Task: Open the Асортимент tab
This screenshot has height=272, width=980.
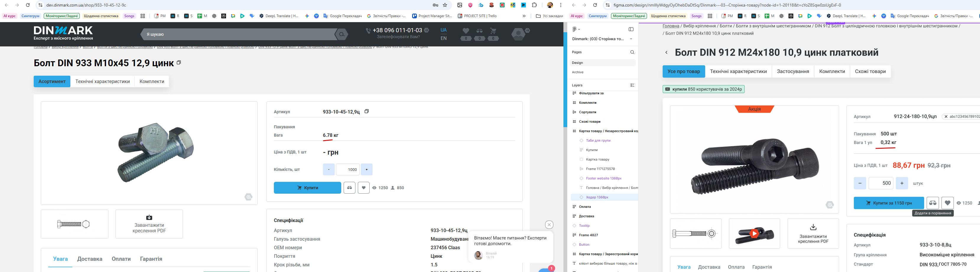Action: coord(52,82)
